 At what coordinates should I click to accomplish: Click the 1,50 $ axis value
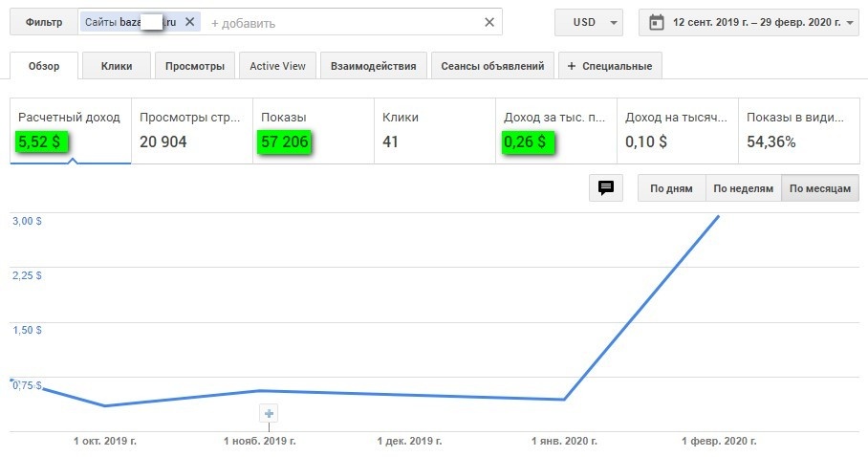pos(27,330)
